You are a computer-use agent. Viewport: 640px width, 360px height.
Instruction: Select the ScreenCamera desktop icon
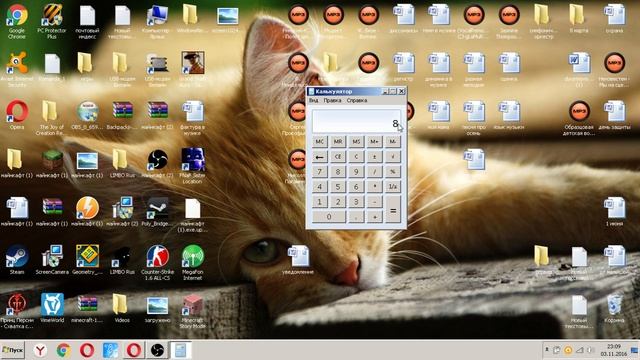(52, 260)
